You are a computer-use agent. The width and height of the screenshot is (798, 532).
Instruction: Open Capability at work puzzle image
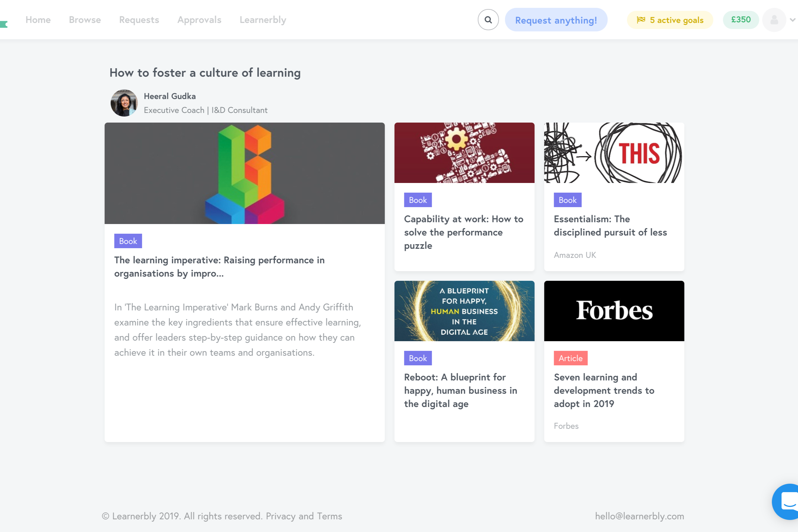pos(464,153)
